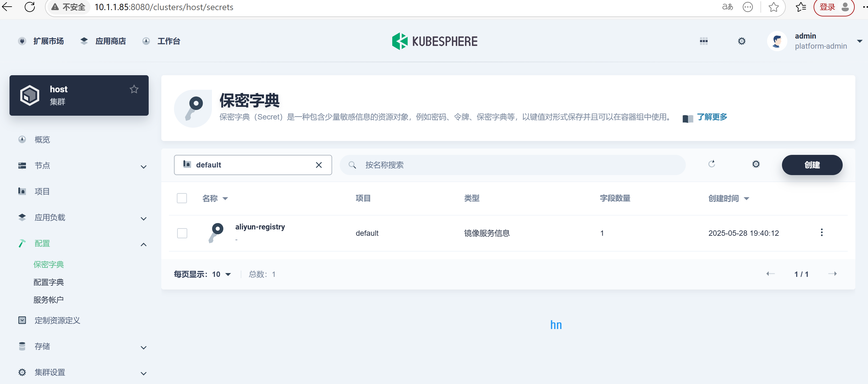The height and width of the screenshot is (384, 868).
Task: Check the aliyun-registry row checkbox
Action: point(182,233)
